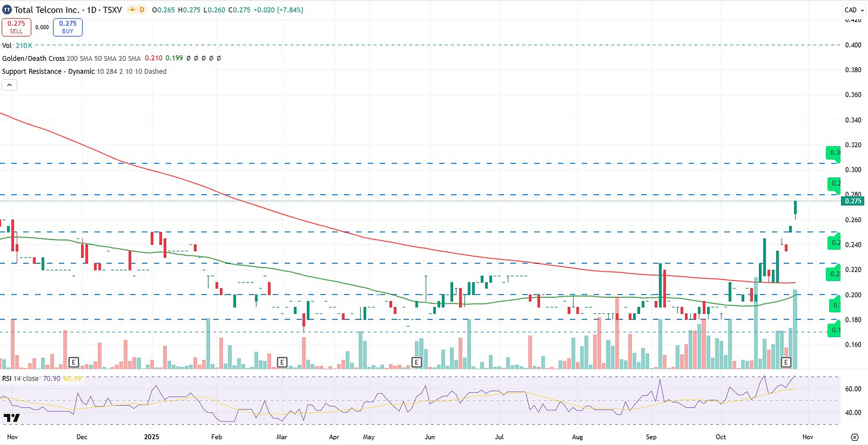Click the green resistance label above 0.280
The image size is (868, 445).
tap(833, 183)
